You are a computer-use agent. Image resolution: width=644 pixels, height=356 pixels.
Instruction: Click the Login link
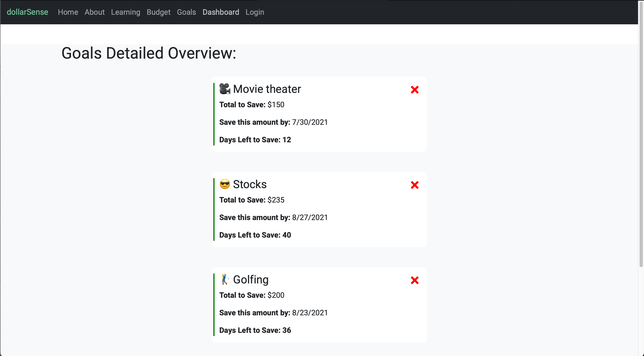(255, 12)
